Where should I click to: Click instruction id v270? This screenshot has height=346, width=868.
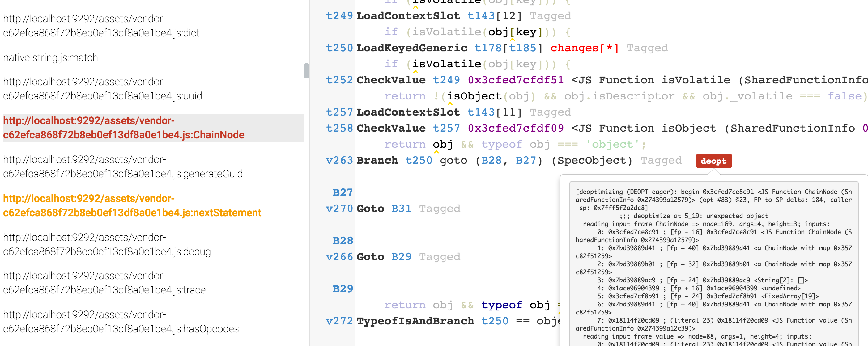point(339,208)
